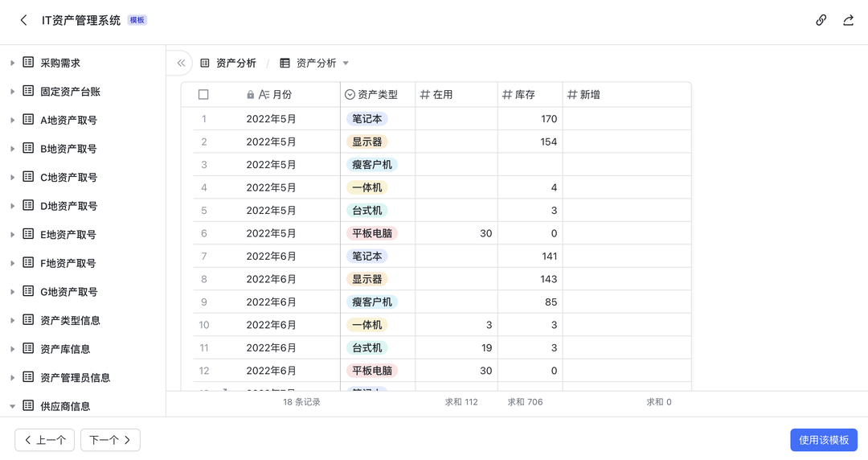Viewport: 868px width, 460px height.
Task: Click the single-select icon in 资产类型 header
Action: click(350, 95)
